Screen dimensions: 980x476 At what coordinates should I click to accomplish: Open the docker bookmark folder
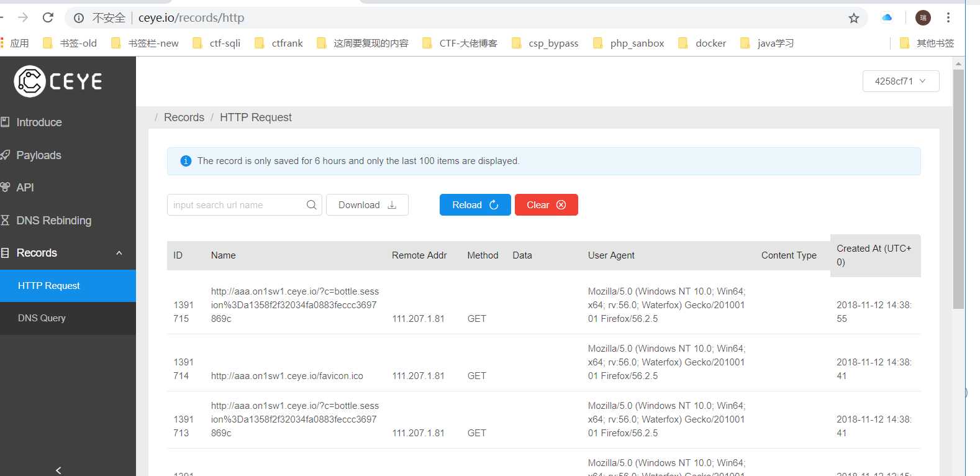(x=702, y=43)
